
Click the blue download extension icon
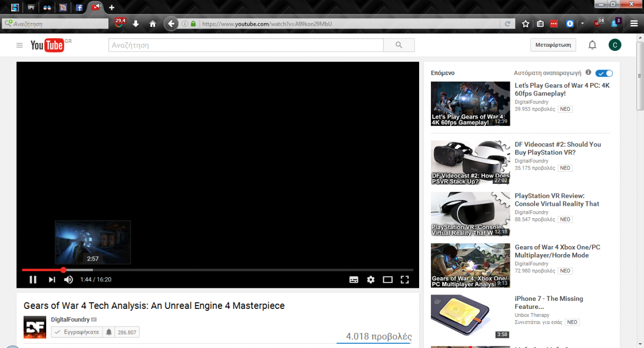tap(570, 24)
